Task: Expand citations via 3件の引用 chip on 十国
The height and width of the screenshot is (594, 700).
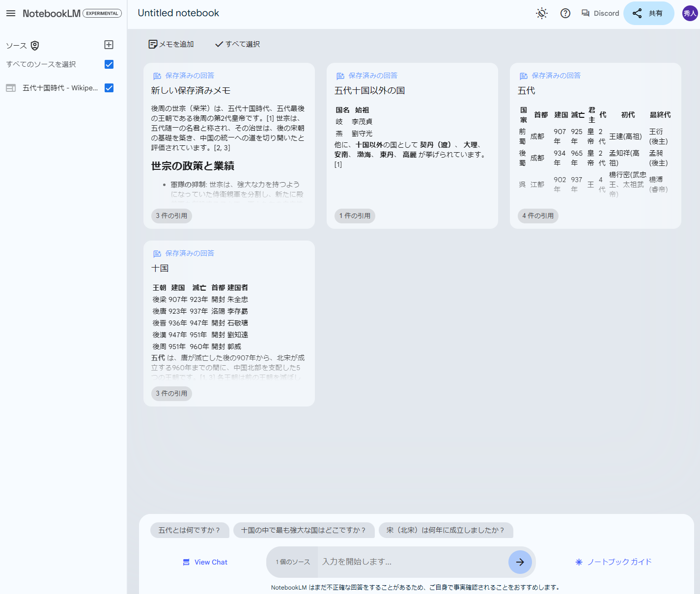Action: coord(171,393)
